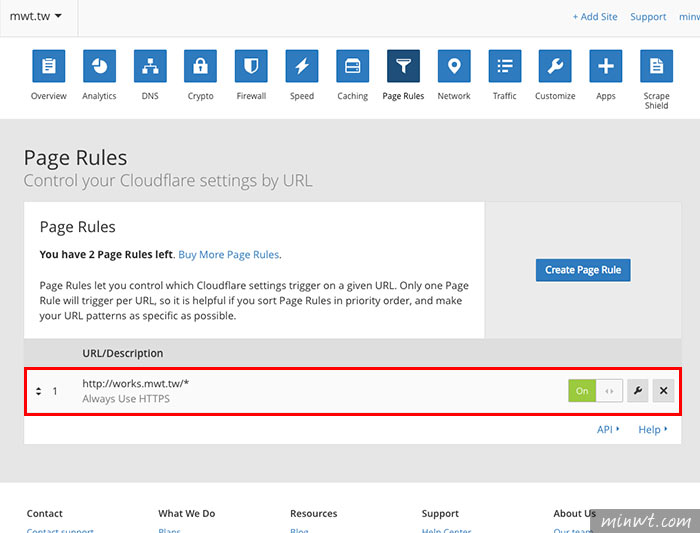Expand the mwt.tw site selector dropdown
Viewport: 700px width, 533px height.
[x=36, y=17]
